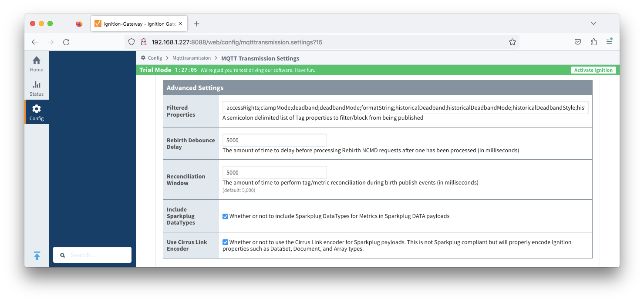The height and width of the screenshot is (302, 644).
Task: Click the Firefox icon in the title bar
Action: (x=79, y=23)
